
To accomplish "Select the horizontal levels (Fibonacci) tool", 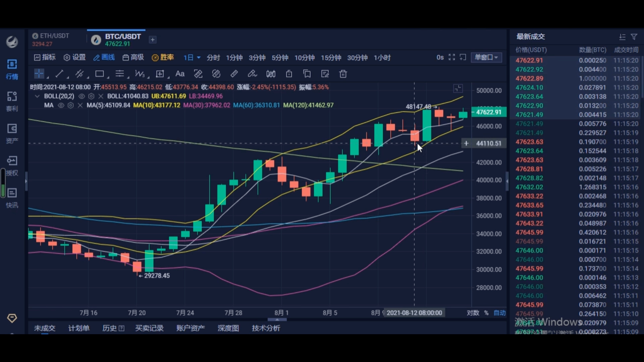I will pyautogui.click(x=119, y=74).
